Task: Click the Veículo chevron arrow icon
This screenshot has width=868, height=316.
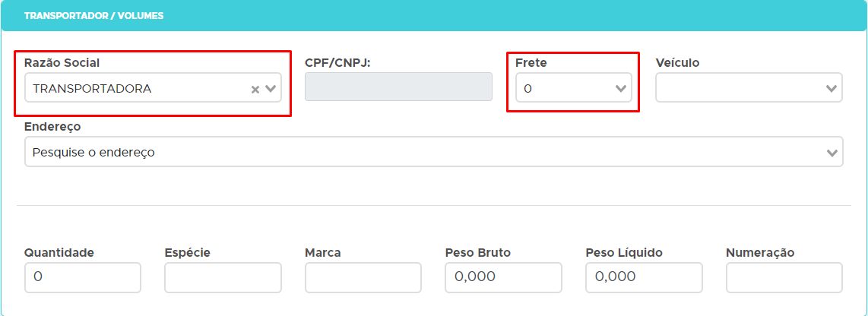Action: (x=832, y=89)
